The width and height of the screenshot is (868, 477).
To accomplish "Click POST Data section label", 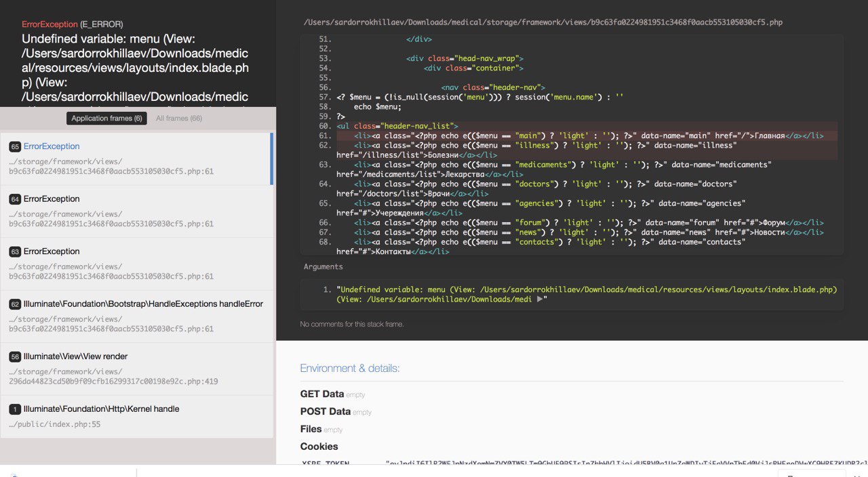I will (x=325, y=411).
